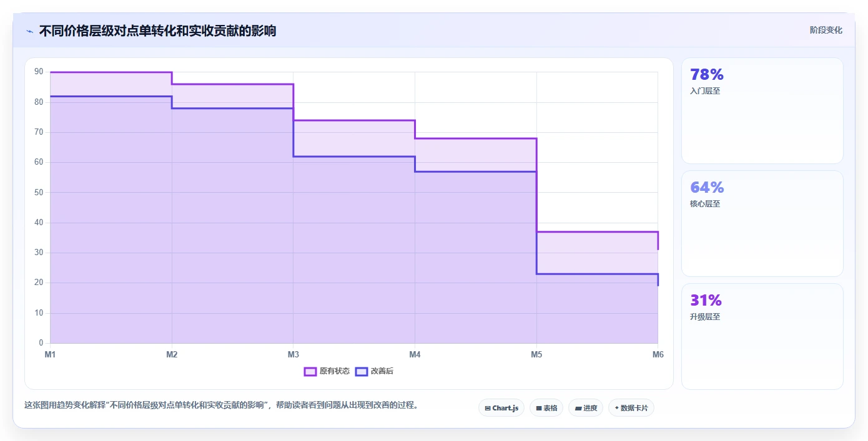Click the 表格 tag icon

(538, 409)
